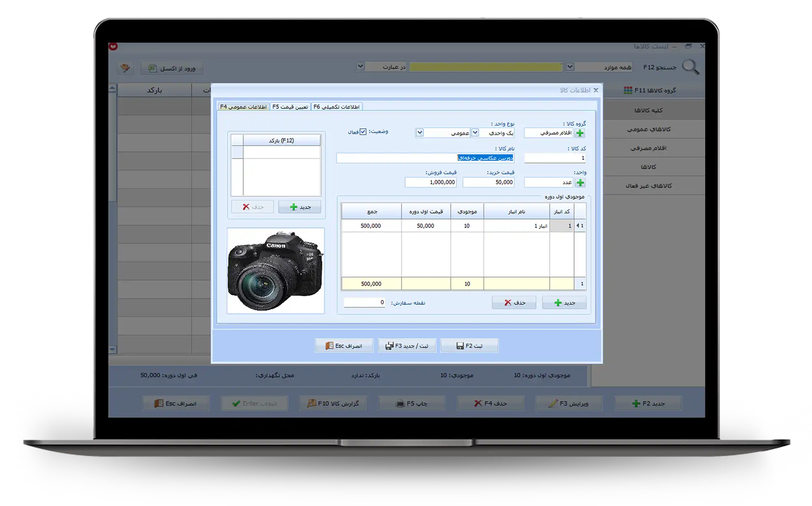Click the حذف F4 delete button in main window

coord(490,403)
